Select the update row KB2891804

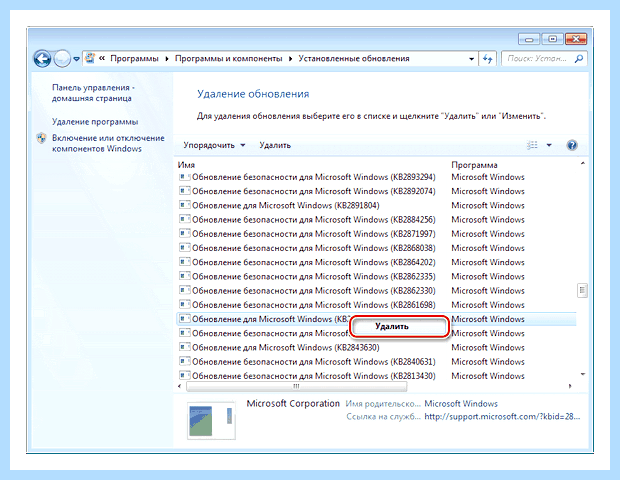[x=376, y=206]
